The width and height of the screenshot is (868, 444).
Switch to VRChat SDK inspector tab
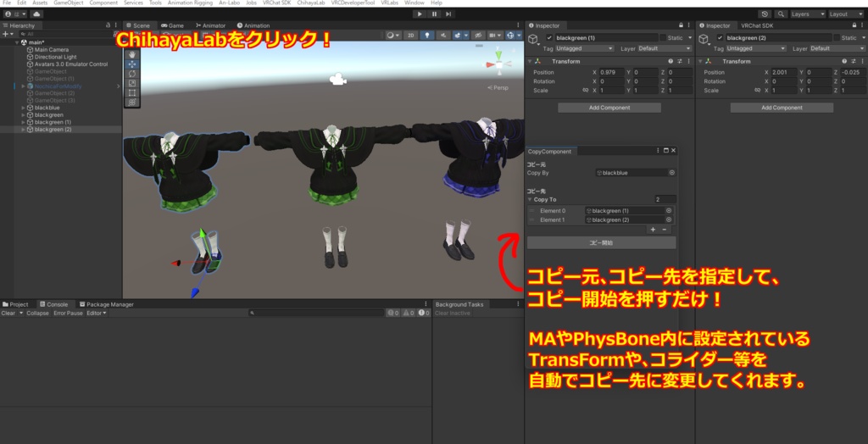[x=757, y=25]
